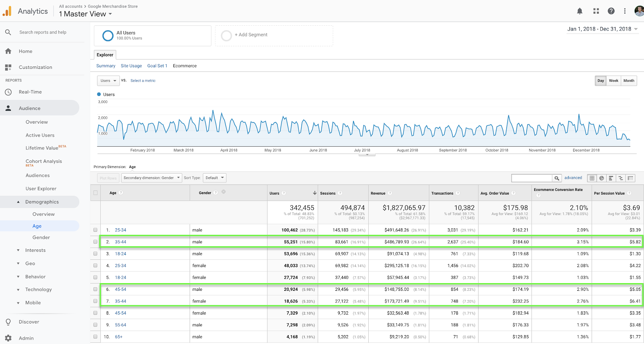Show the chart by Month
This screenshot has width=644, height=344.
[x=629, y=81]
